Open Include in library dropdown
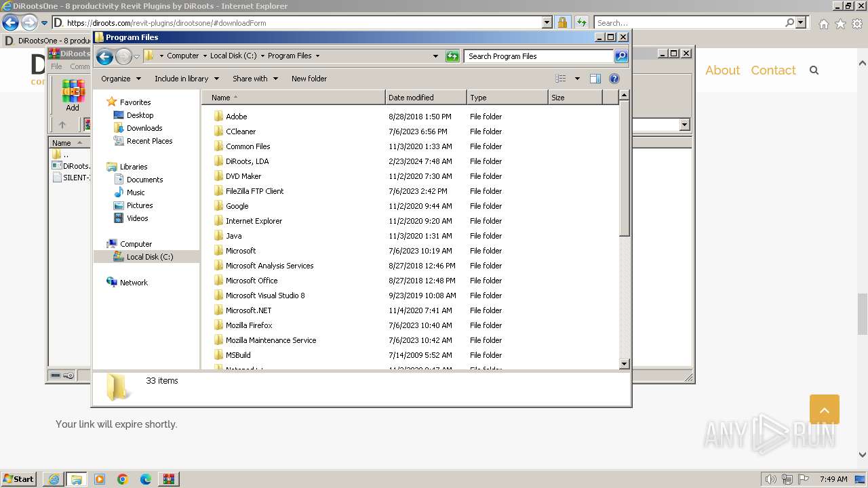The width and height of the screenshot is (868, 488). click(186, 79)
